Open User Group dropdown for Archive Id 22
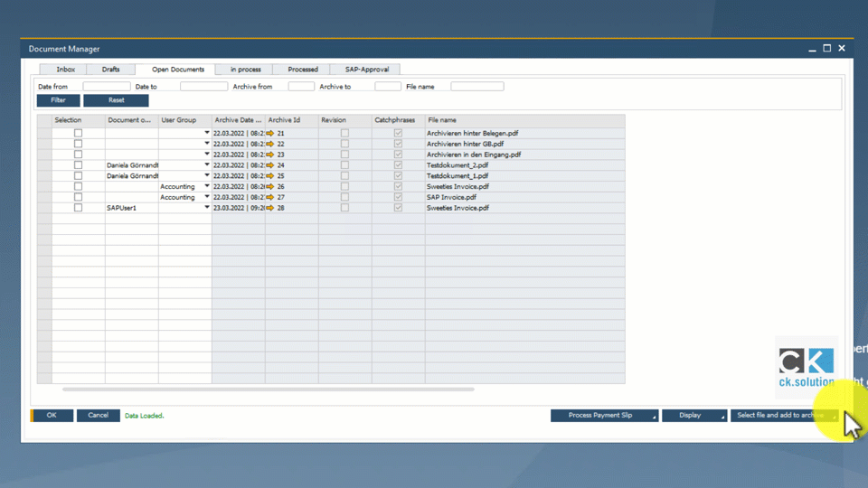 click(207, 144)
